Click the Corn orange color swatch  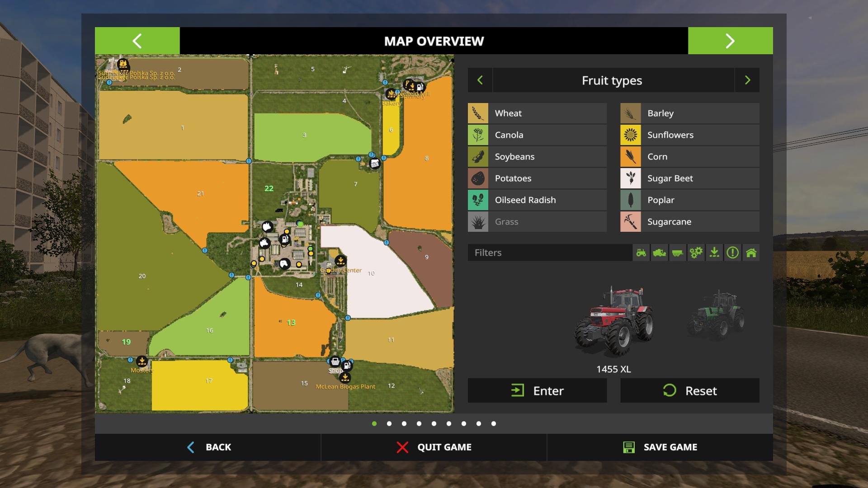(631, 157)
